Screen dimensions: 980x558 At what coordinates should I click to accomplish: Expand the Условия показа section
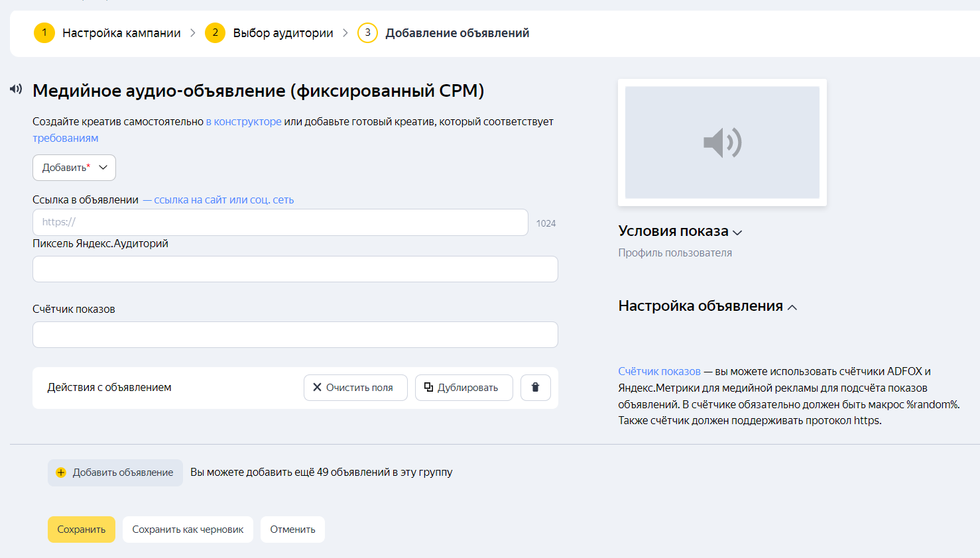click(x=680, y=231)
